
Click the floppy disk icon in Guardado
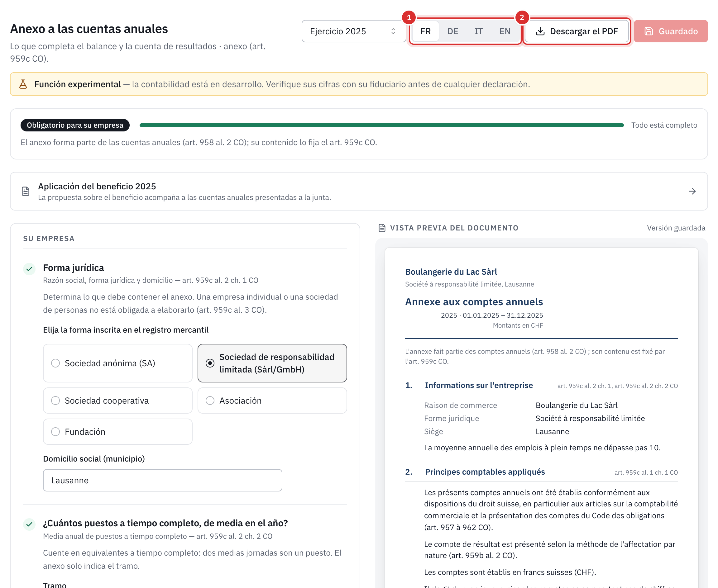[x=649, y=31]
